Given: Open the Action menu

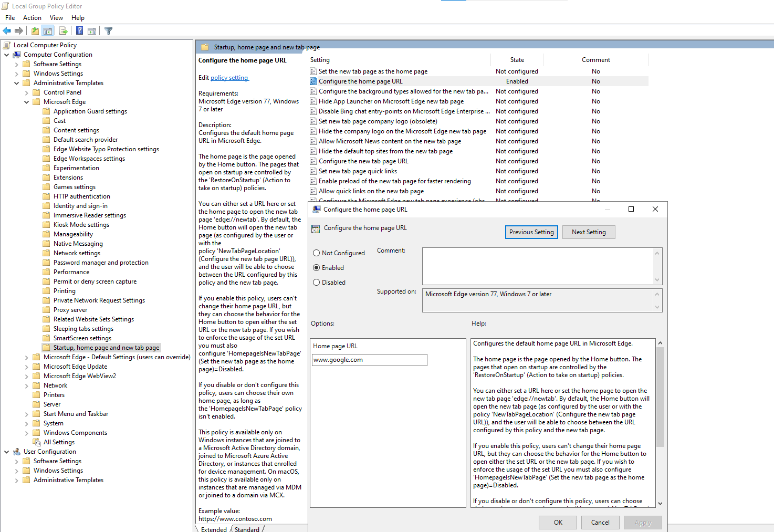Looking at the screenshot, I should click(x=32, y=18).
